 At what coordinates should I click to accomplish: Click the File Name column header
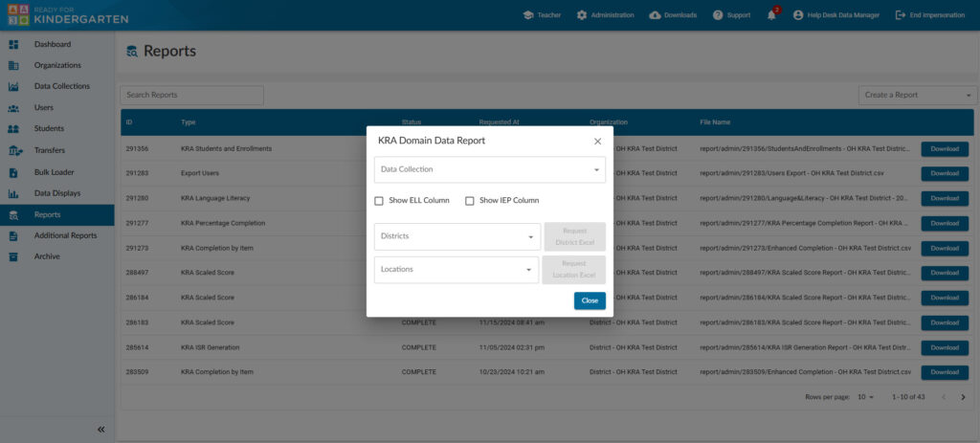click(715, 122)
